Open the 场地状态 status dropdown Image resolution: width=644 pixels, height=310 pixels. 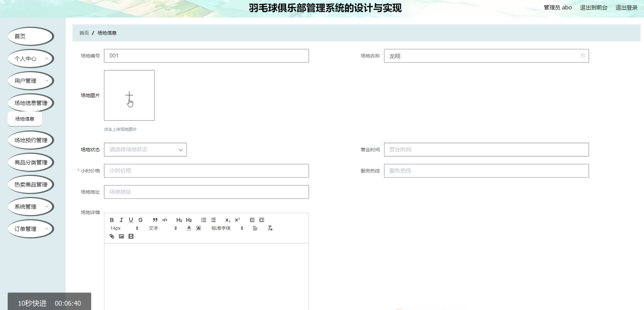point(145,150)
